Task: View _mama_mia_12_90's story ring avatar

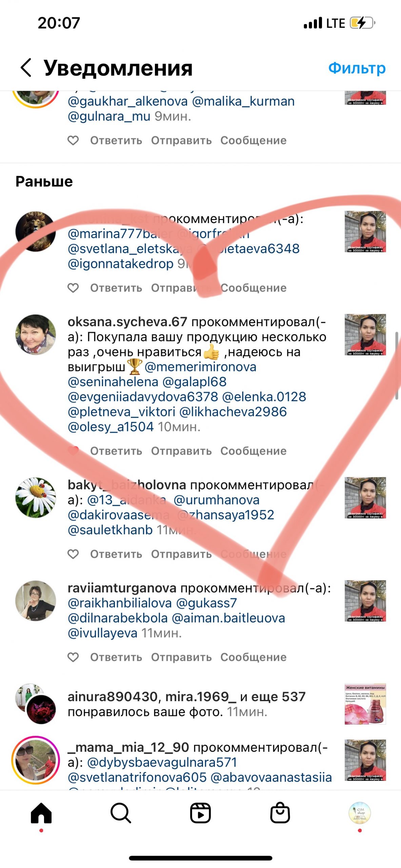Action: [36, 760]
